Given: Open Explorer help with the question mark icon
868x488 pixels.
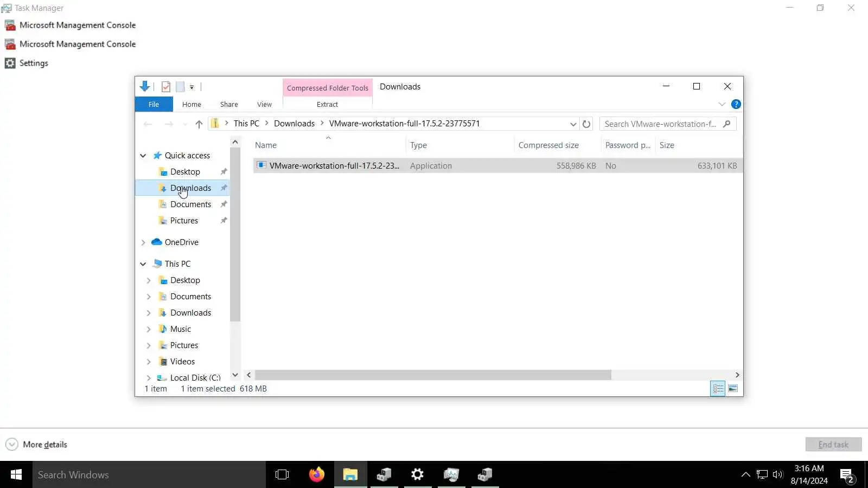Looking at the screenshot, I should tap(736, 104).
